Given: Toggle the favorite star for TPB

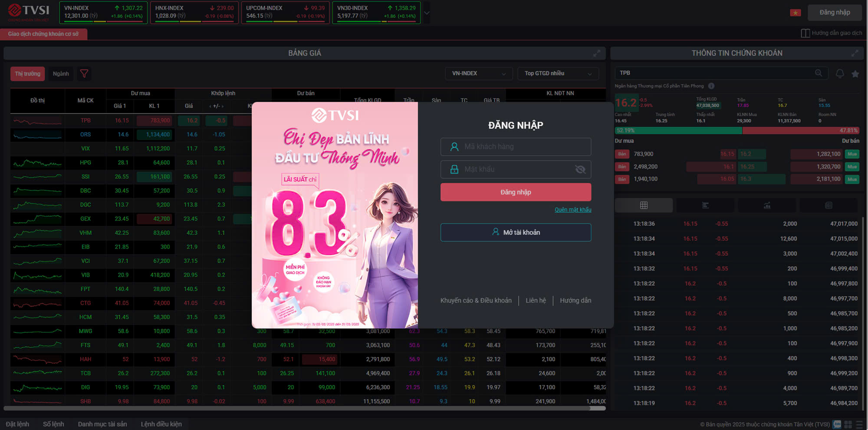Looking at the screenshot, I should (x=855, y=74).
